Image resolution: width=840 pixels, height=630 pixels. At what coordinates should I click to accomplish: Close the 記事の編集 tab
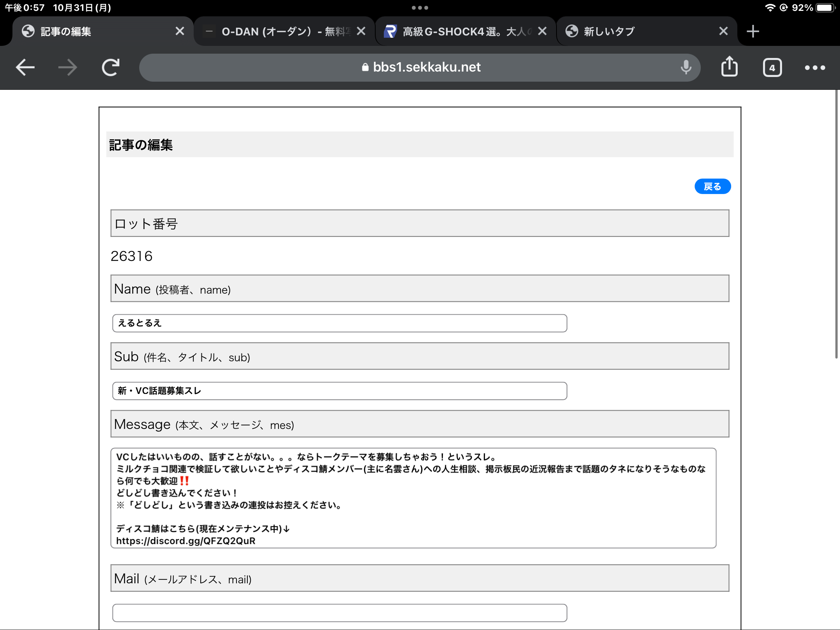(180, 31)
